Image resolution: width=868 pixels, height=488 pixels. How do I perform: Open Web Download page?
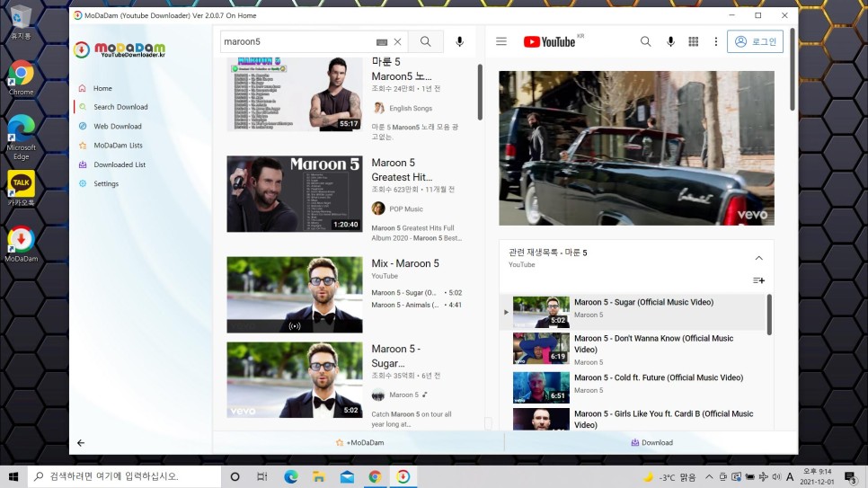tap(118, 127)
